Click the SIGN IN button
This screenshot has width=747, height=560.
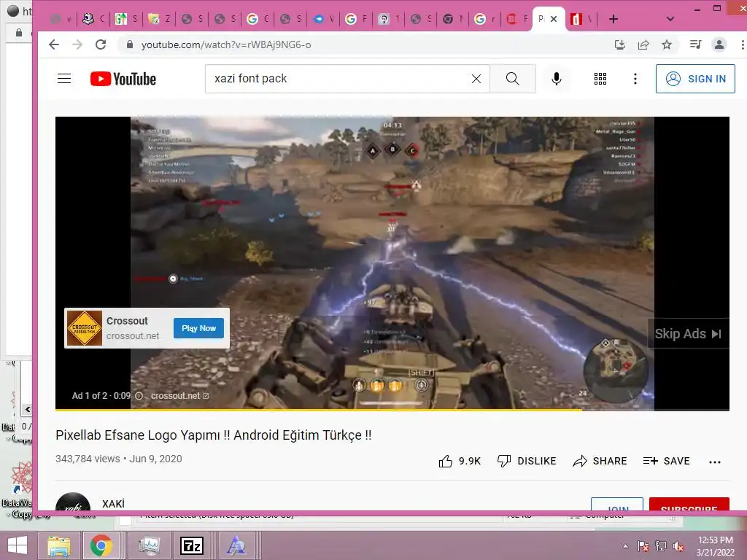pos(695,79)
